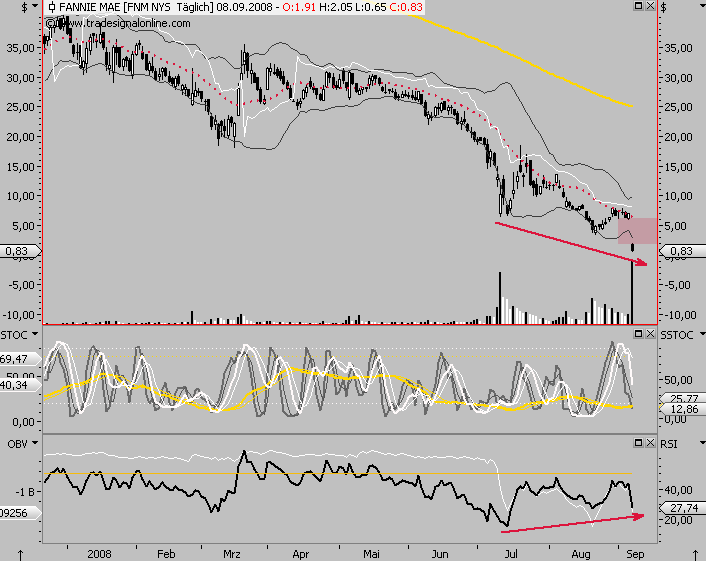Click the Aug label on the time axis
The image size is (706, 561).
581,554
